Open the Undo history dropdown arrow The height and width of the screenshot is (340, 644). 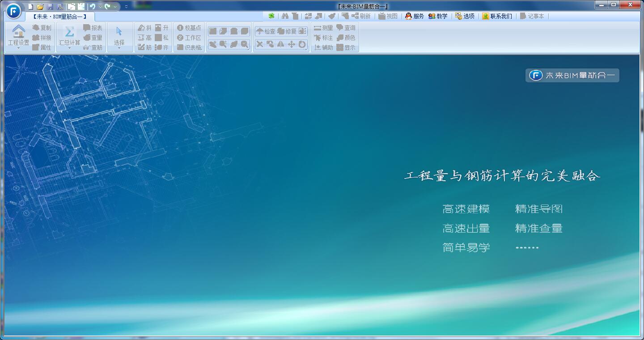pyautogui.click(x=100, y=7)
